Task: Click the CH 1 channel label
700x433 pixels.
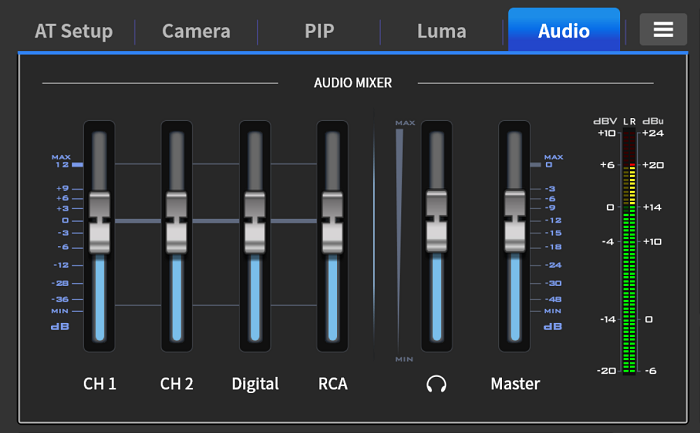Action: 99,384
